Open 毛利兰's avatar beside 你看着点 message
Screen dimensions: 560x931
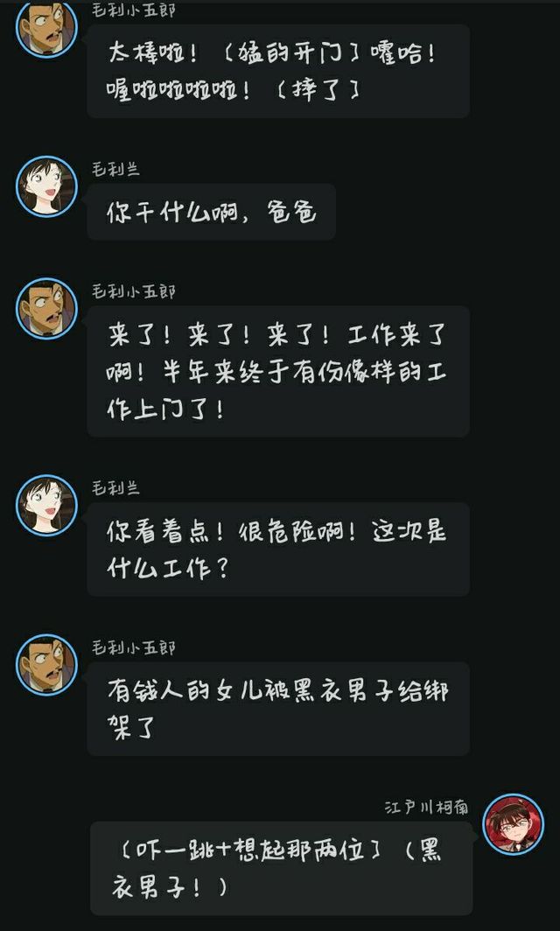(46, 505)
